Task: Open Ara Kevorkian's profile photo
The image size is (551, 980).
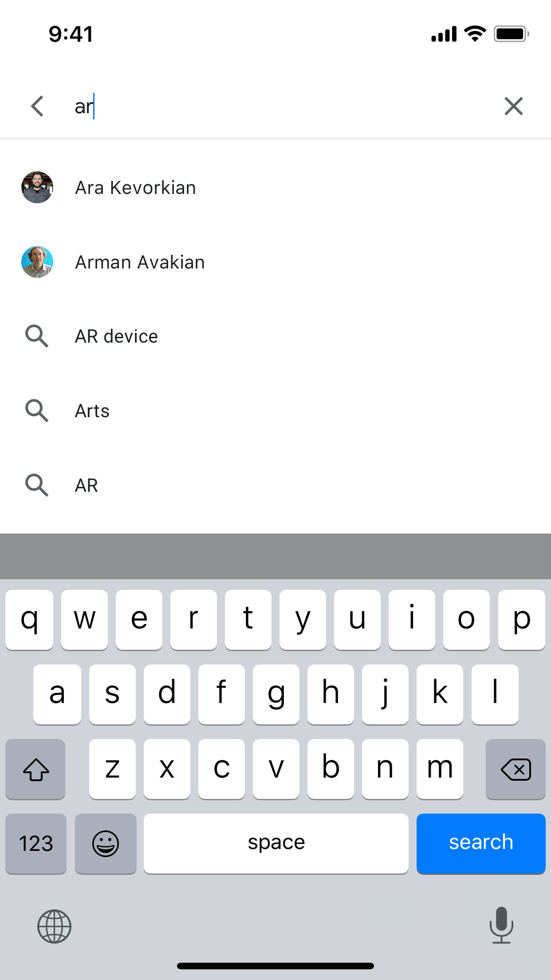Action: click(37, 187)
